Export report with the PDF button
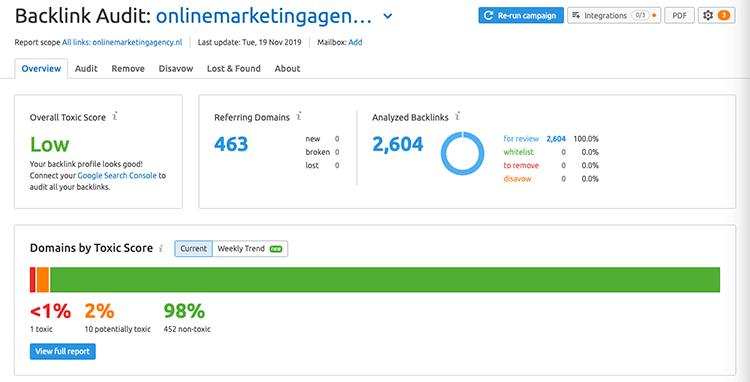The image size is (750, 382). pyautogui.click(x=680, y=15)
